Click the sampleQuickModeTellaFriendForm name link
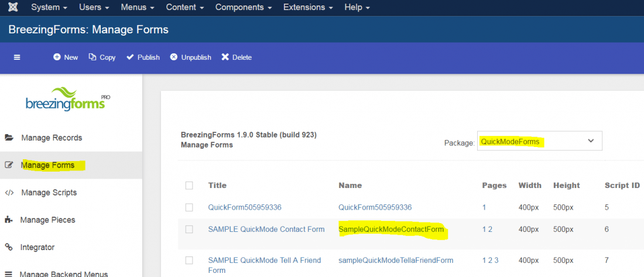Image resolution: width=644 pixels, height=277 pixels. click(x=396, y=260)
